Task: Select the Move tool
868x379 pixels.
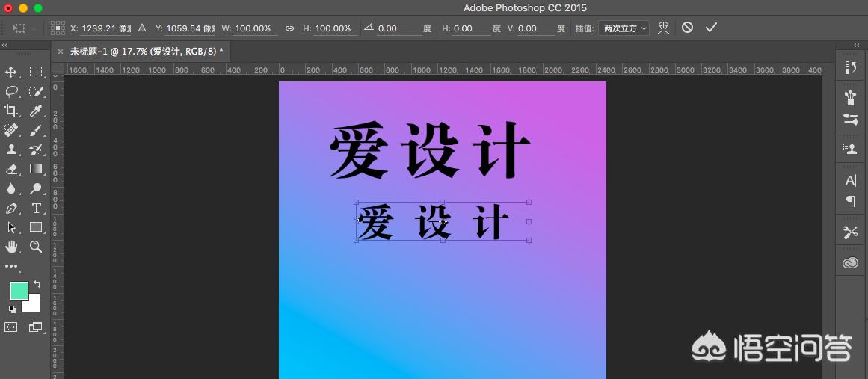Action: 10,71
